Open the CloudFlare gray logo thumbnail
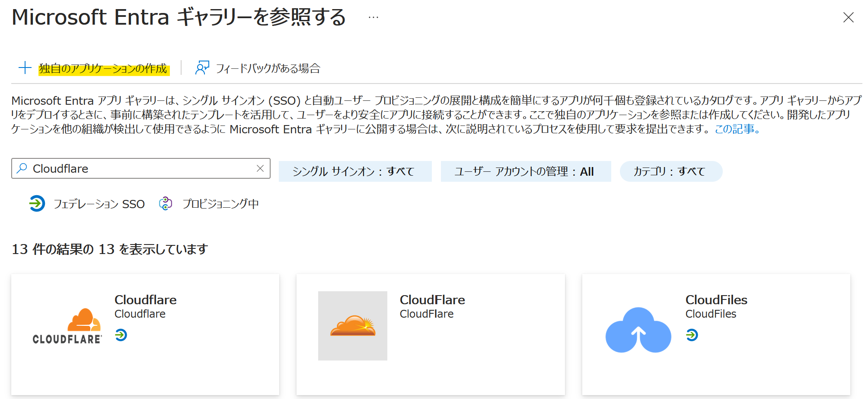The height and width of the screenshot is (399, 868). point(353,326)
